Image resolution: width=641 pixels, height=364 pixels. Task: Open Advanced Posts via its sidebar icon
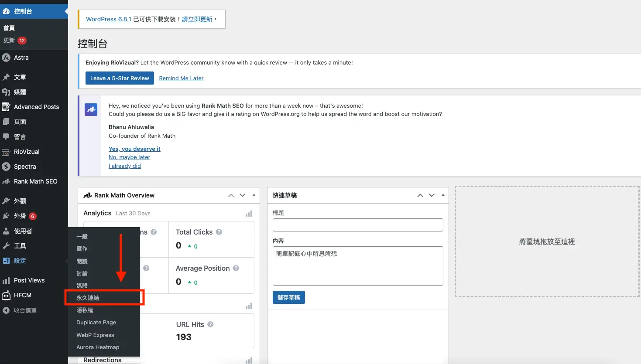pyautogui.click(x=6, y=107)
